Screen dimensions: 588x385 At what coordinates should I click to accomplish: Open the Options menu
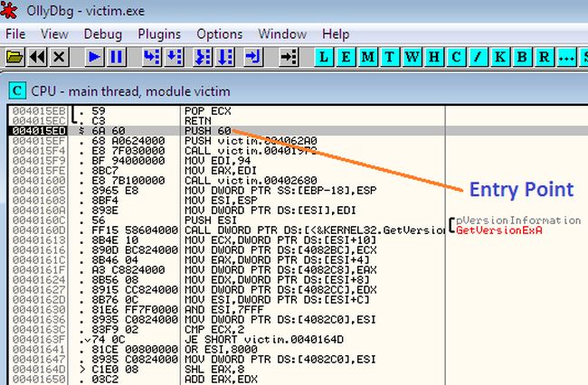pos(220,34)
